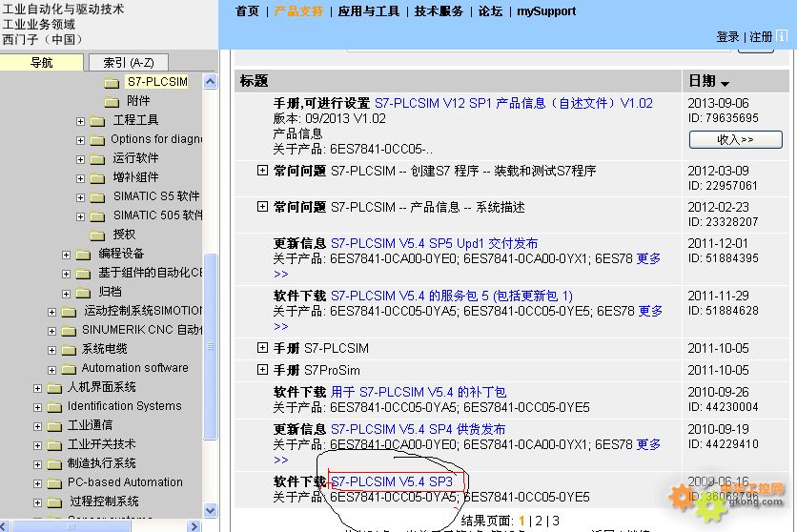Open S7-PLCSIM V5.4 的服务包 5 link
The height and width of the screenshot is (532, 797).
coord(452,296)
